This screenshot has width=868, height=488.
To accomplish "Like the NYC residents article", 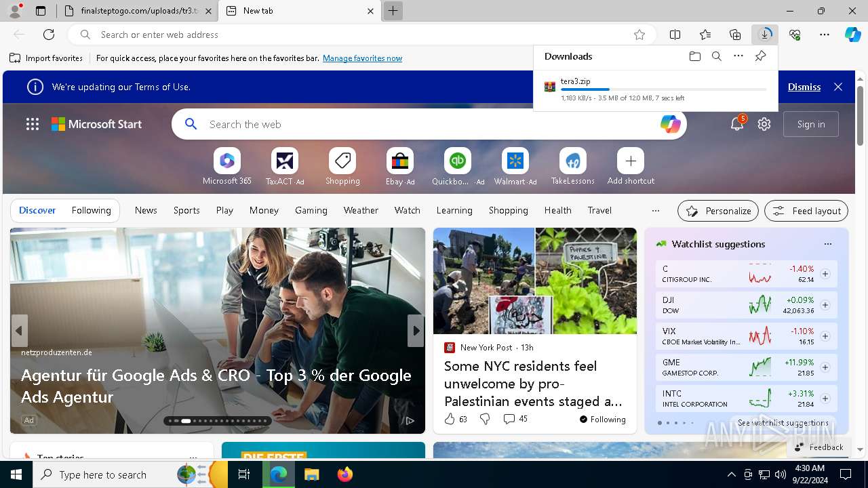I will 450,419.
